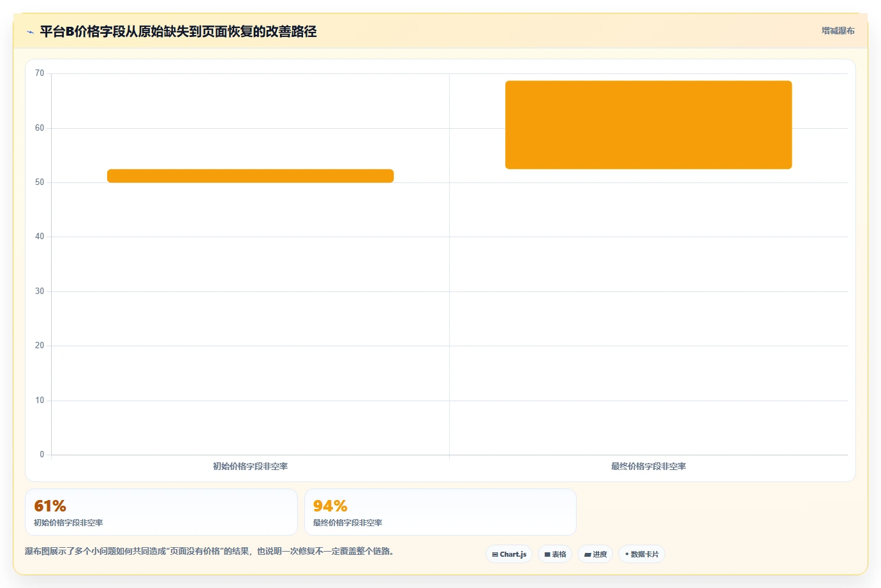This screenshot has height=588, width=881.
Task: Click the 表格 tag
Action: (x=555, y=554)
